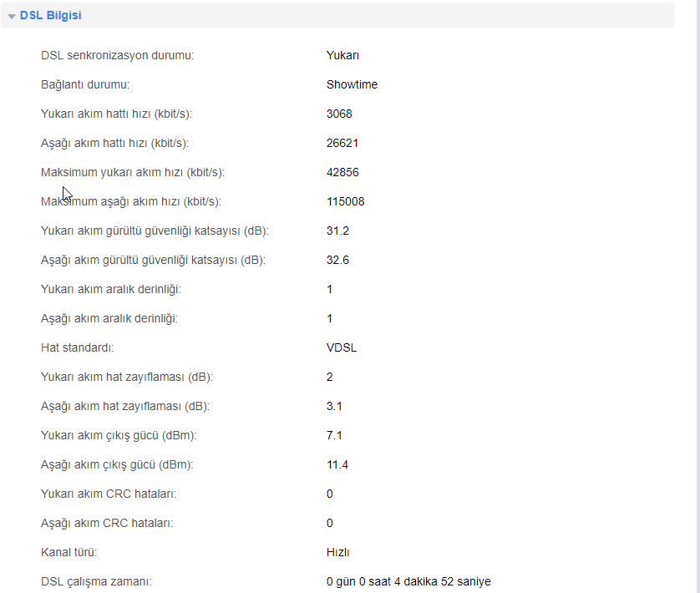Viewport: 700px width, 593px height.
Task: Select the upstream attenuation value 2
Action: (329, 377)
